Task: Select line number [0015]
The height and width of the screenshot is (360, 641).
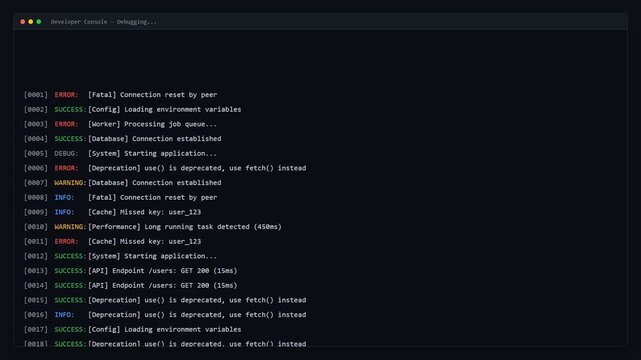Action: [x=36, y=300]
